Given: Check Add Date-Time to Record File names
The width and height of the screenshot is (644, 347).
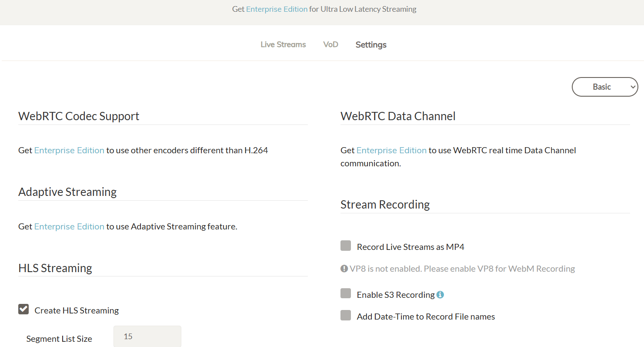Looking at the screenshot, I should coord(346,315).
